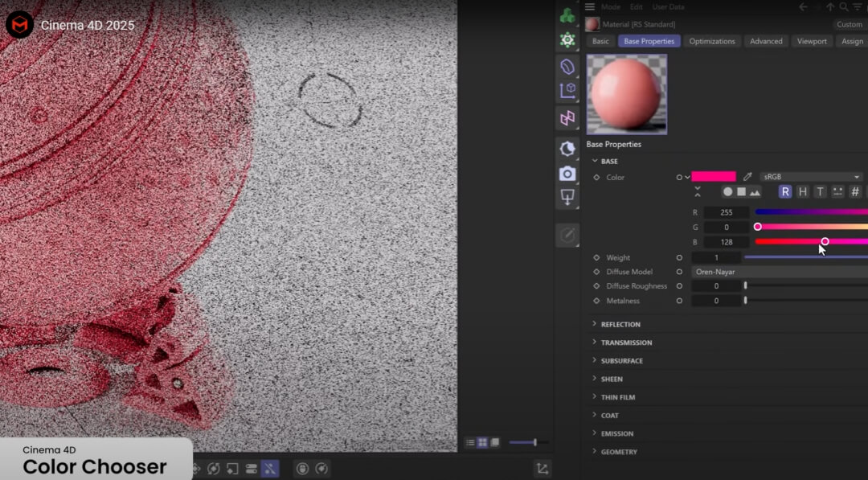
Task: Switch material manager to grid view icon
Action: pyautogui.click(x=483, y=442)
